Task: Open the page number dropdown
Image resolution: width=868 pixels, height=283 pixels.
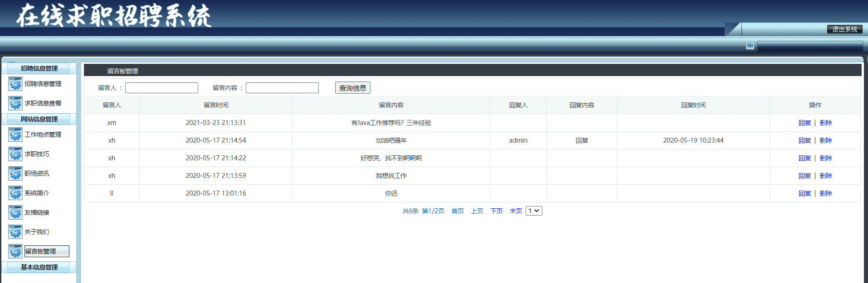Action: 534,211
